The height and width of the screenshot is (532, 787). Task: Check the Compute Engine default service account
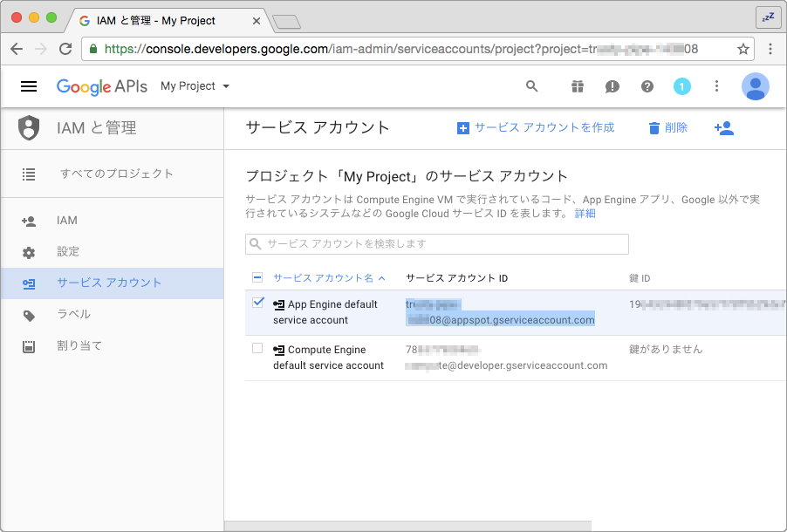point(257,348)
